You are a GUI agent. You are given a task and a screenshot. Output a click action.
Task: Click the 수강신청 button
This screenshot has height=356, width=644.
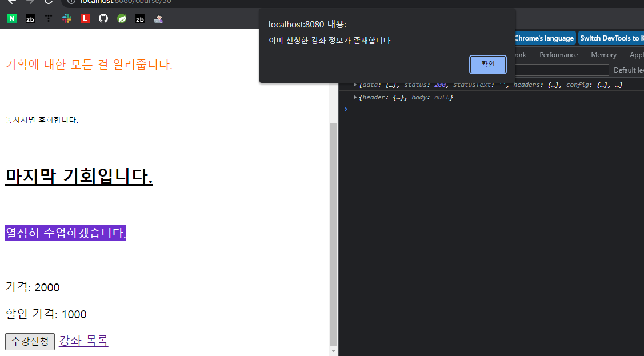click(30, 341)
